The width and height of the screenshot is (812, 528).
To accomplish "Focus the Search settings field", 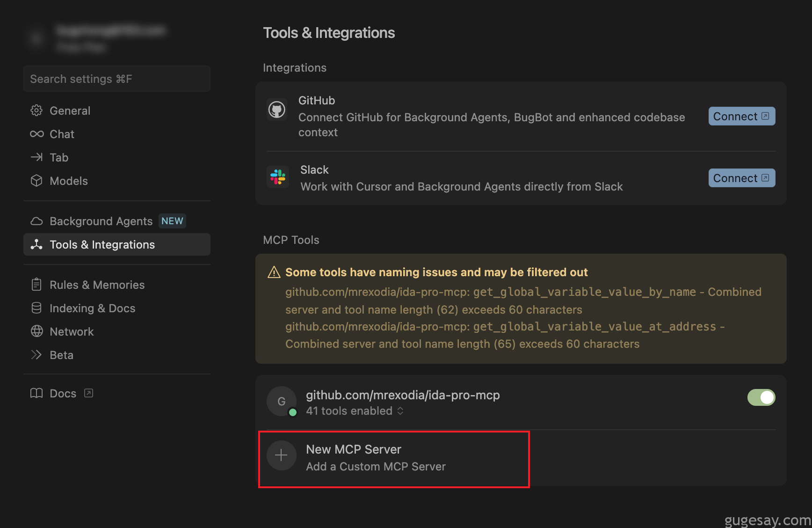I will 117,79.
